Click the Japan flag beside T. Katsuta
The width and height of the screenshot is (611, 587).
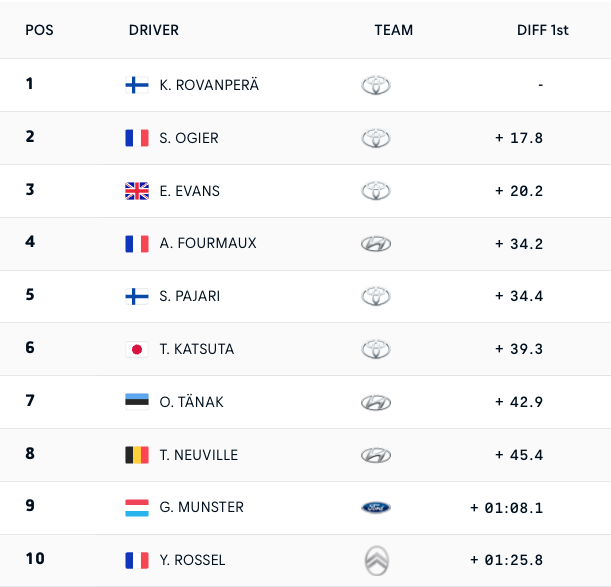(137, 349)
